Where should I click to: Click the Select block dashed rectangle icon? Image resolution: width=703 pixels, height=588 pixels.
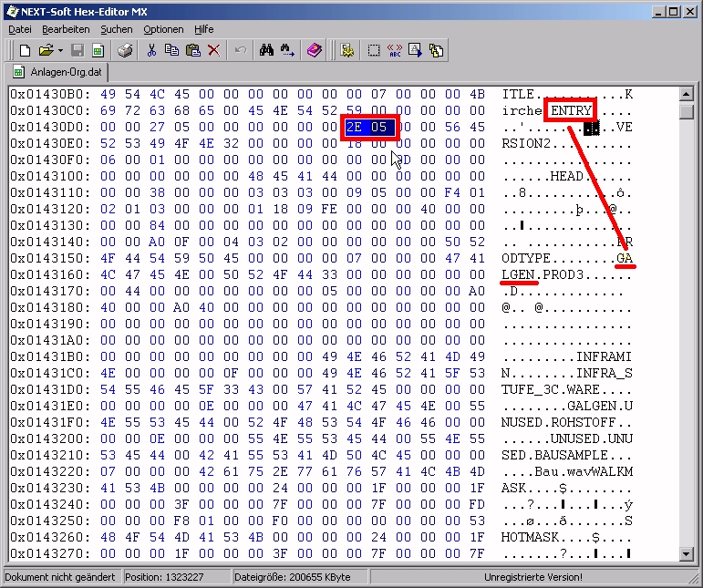point(374,51)
